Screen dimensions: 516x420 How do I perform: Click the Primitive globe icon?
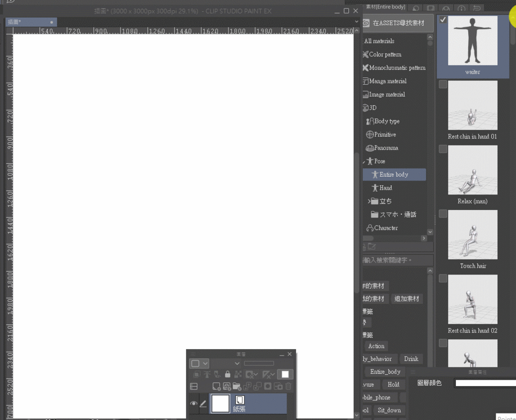pos(370,134)
